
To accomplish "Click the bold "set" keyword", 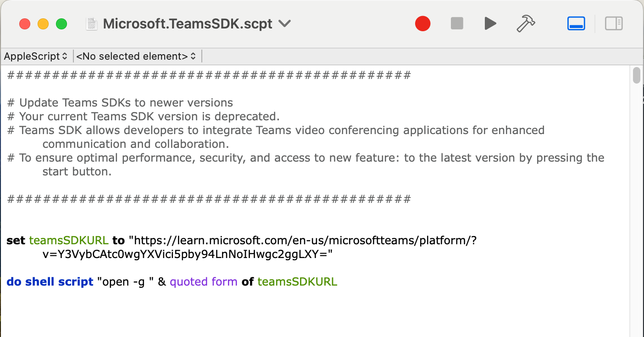I will pyautogui.click(x=16, y=241).
